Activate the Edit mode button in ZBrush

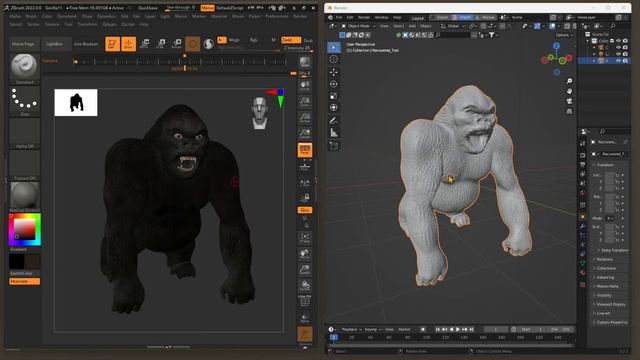click(112, 44)
